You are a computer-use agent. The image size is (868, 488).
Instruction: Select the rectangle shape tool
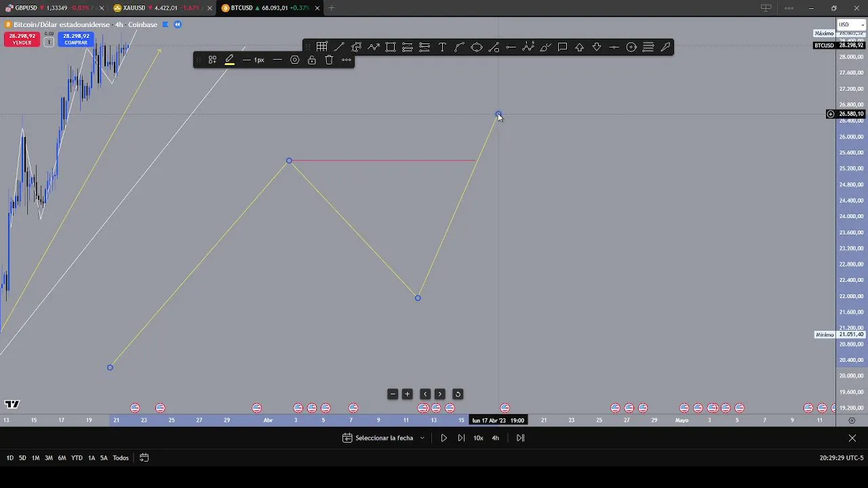click(391, 47)
